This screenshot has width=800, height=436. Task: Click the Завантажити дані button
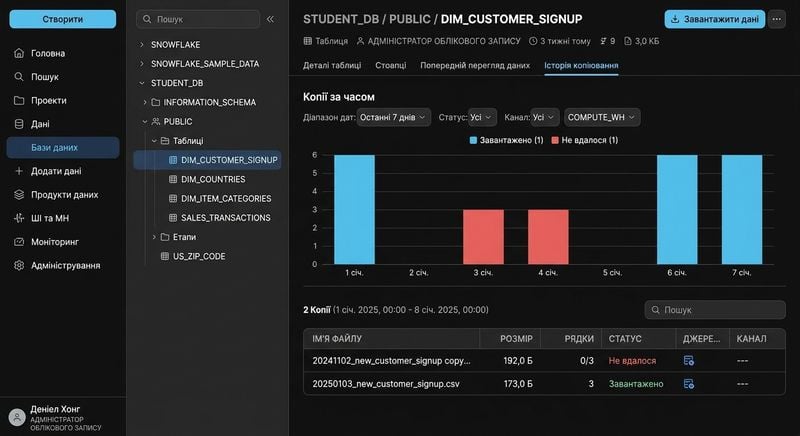click(714, 19)
